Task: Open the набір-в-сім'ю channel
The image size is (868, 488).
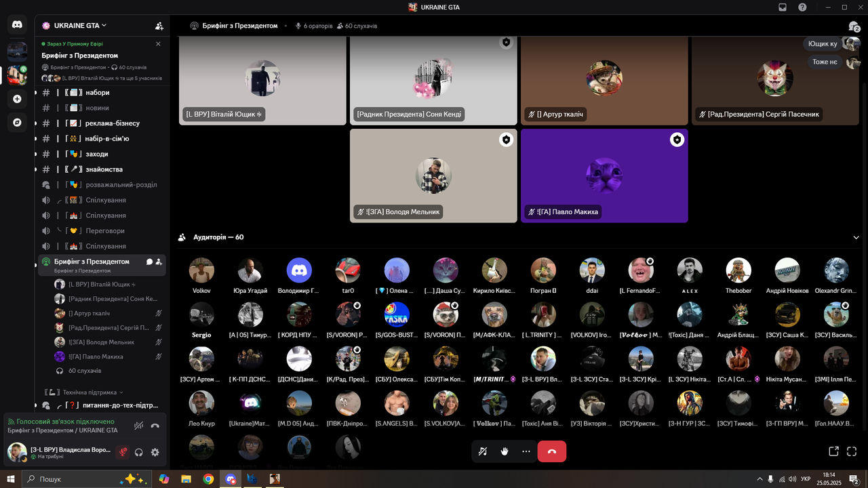Action: (100, 139)
